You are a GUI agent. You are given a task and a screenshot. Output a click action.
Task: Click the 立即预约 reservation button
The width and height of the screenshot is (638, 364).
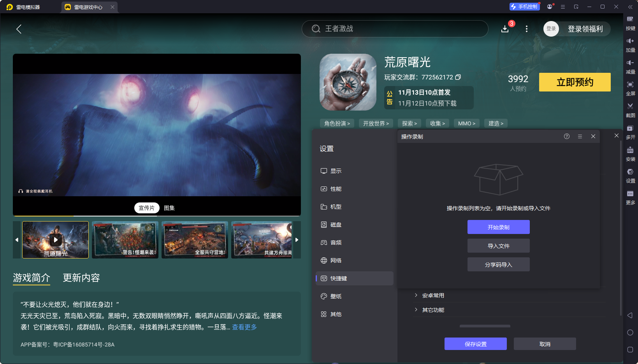point(575,82)
